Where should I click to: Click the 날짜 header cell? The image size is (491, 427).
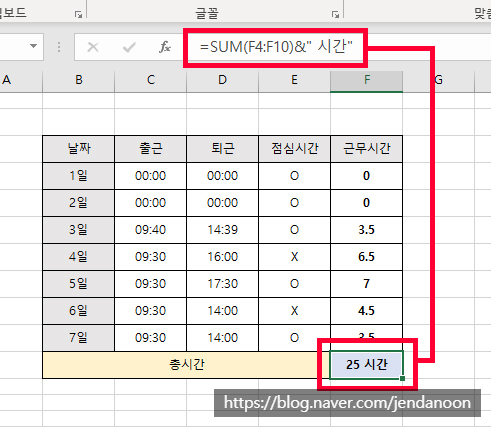[79, 149]
